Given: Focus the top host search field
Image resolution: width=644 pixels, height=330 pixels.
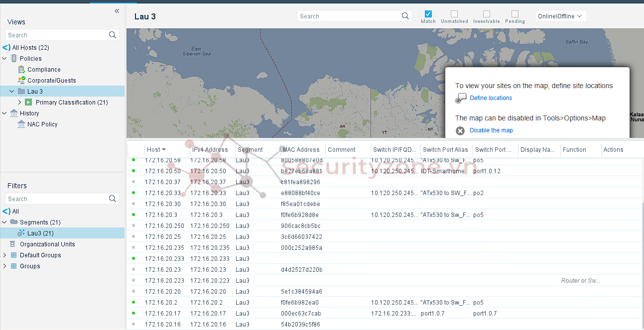Looking at the screenshot, I should point(349,16).
